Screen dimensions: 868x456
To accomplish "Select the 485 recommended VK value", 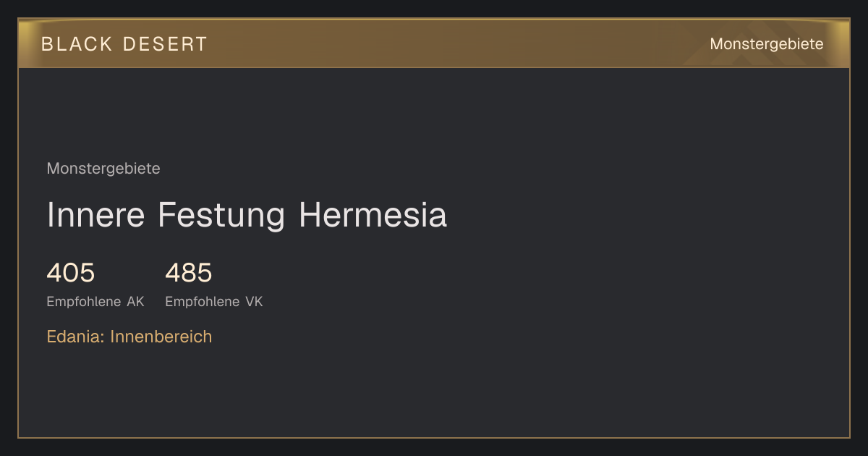I will [189, 273].
